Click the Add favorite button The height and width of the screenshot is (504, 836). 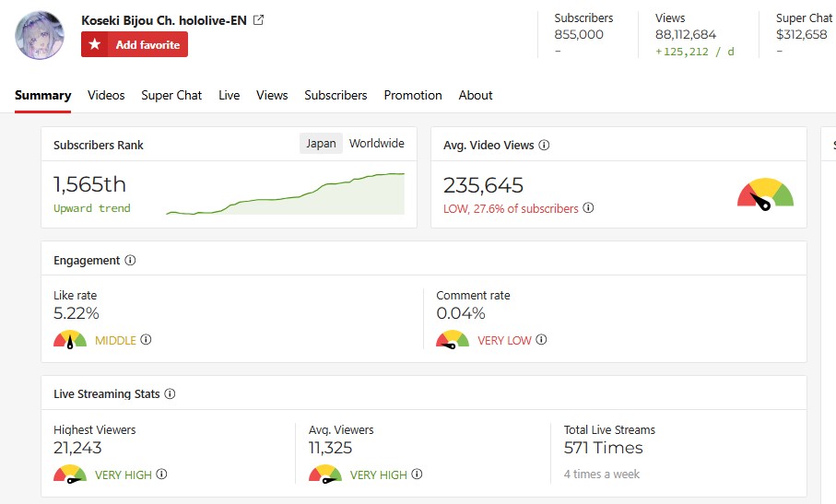tap(135, 44)
